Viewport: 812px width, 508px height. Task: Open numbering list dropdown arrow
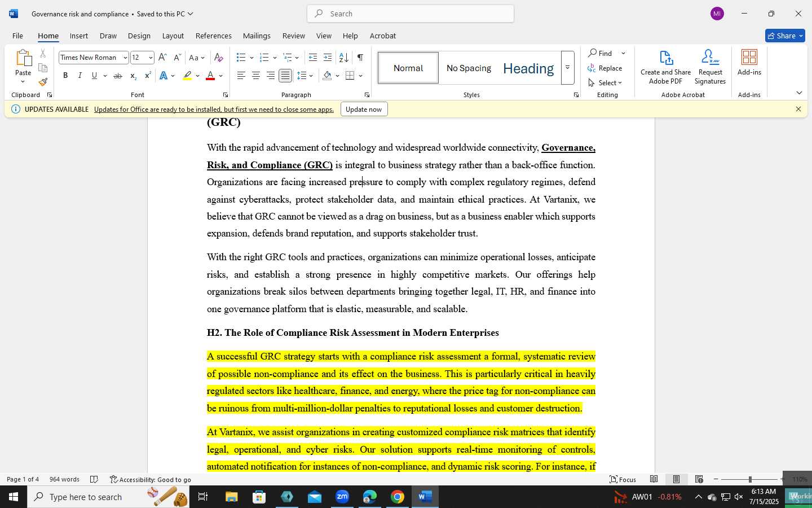pos(275,58)
